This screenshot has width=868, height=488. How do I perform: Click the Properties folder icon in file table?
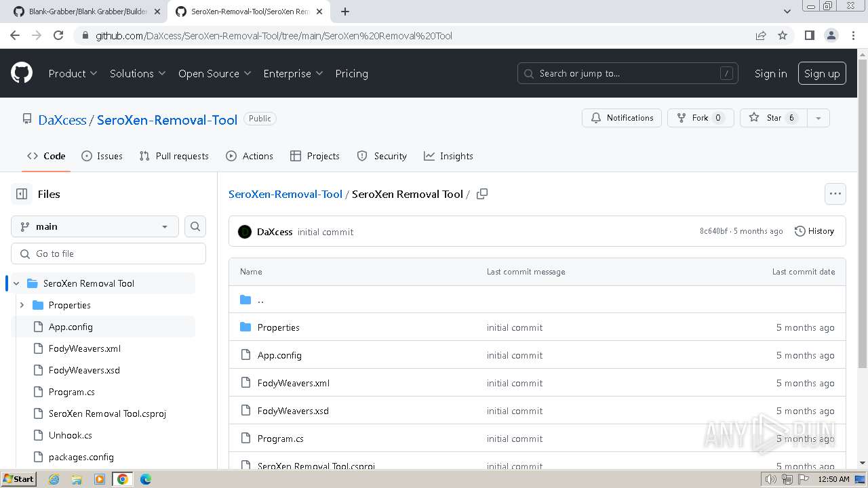[x=245, y=327]
